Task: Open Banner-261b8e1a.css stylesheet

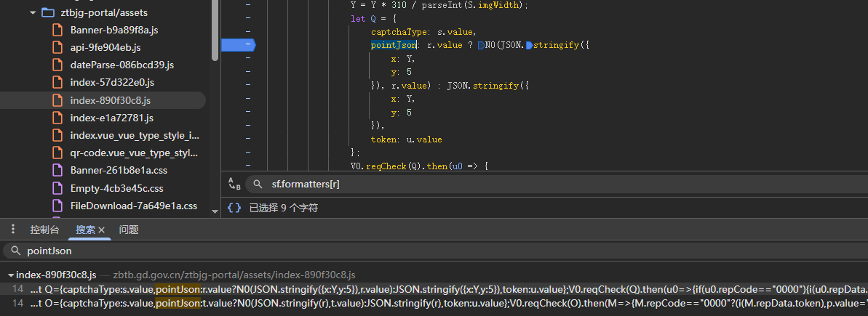Action: pyautogui.click(x=119, y=171)
